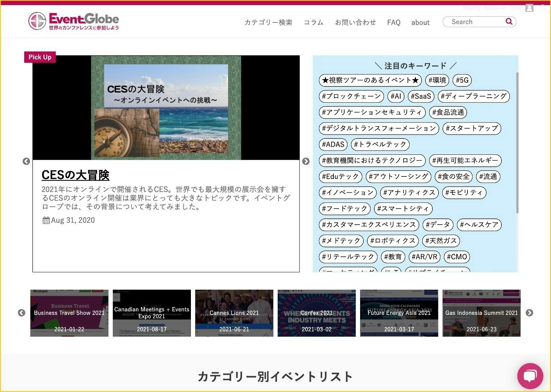Select #アウトソーシング keyword tag
The height and width of the screenshot is (392, 551).
tap(398, 177)
